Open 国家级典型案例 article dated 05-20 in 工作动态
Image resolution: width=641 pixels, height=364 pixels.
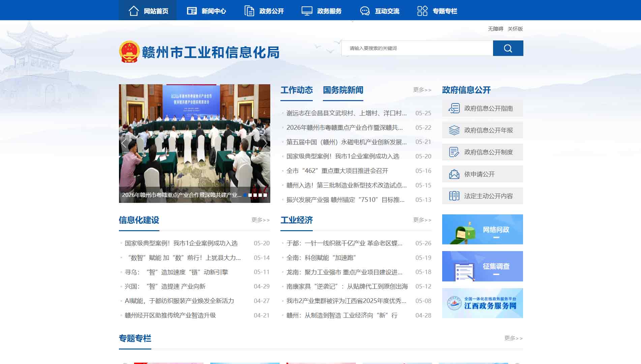[x=343, y=156]
